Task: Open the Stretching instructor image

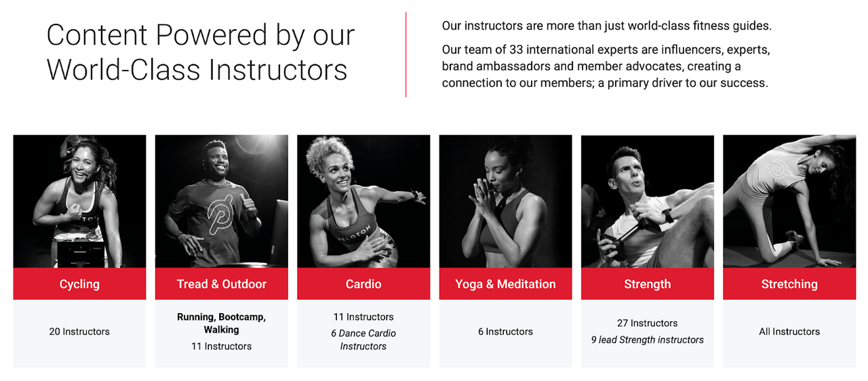Action: (789, 201)
